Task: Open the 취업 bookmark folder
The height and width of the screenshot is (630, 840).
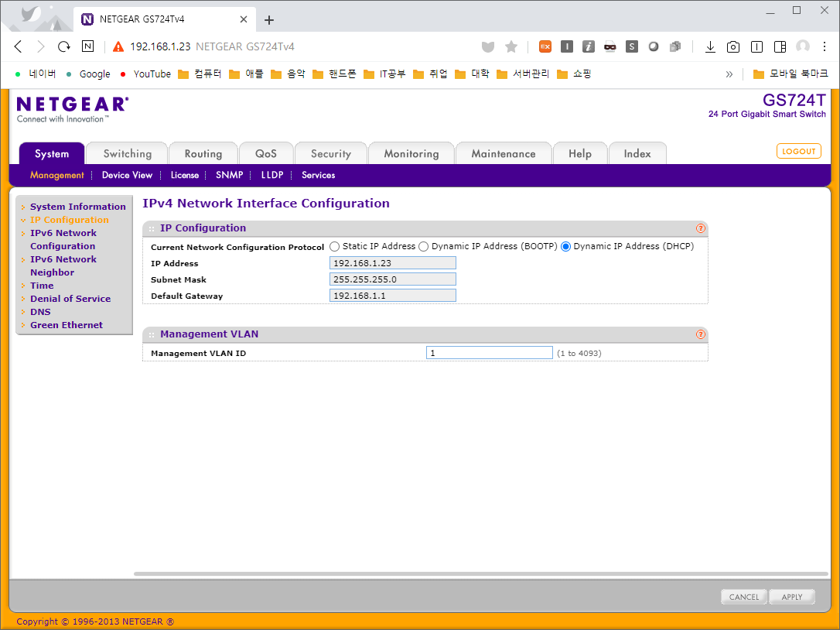Action: pyautogui.click(x=431, y=74)
